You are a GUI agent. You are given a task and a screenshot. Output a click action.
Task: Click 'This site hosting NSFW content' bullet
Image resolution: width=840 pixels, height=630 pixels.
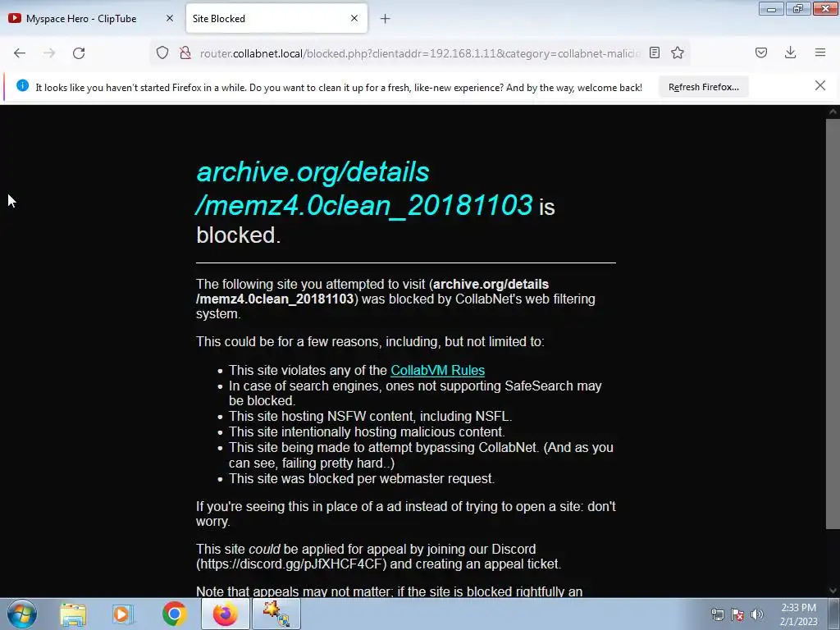coord(370,416)
